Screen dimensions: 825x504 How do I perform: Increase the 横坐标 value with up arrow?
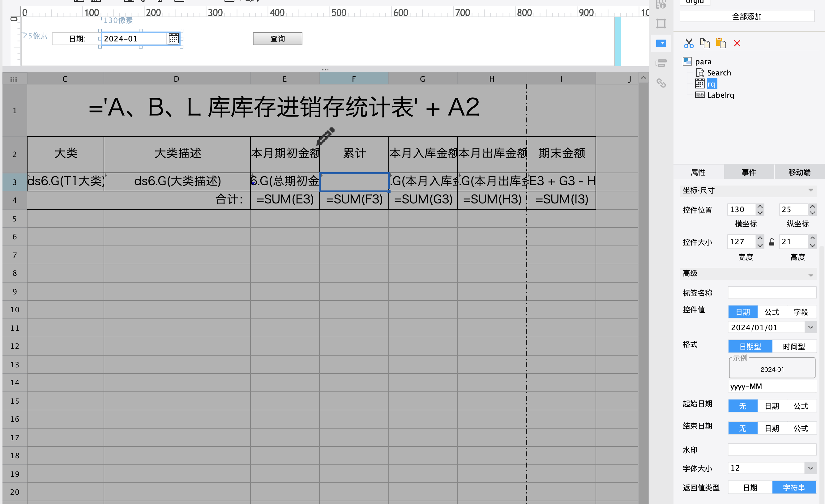[760, 207]
